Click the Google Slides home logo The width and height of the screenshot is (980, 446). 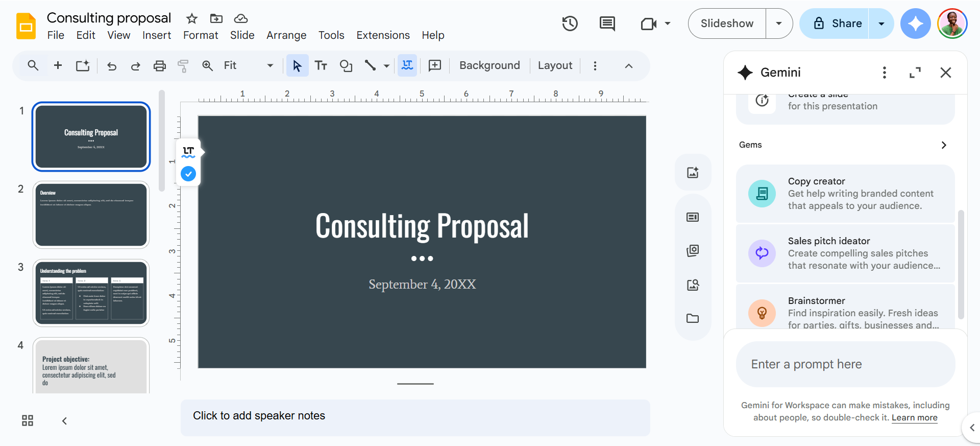tap(26, 26)
